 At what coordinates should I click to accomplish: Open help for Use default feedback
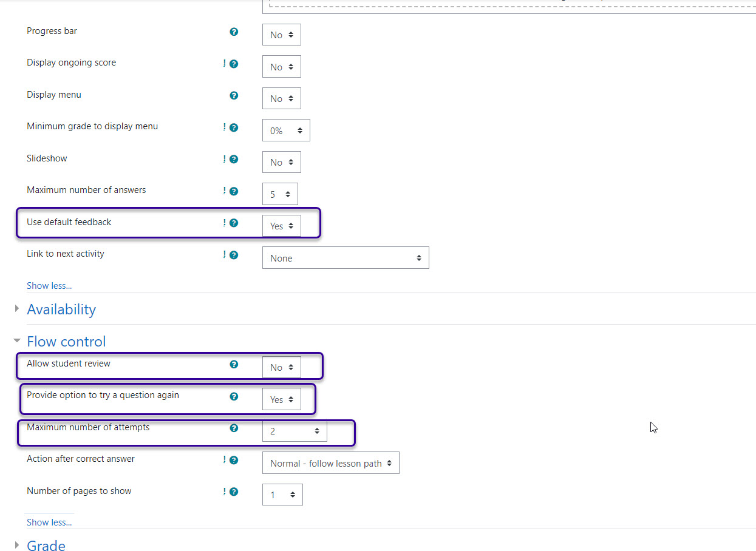point(234,223)
